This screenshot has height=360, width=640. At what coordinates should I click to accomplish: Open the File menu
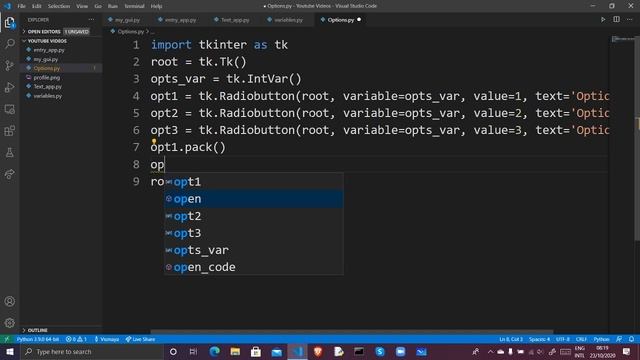tap(22, 6)
